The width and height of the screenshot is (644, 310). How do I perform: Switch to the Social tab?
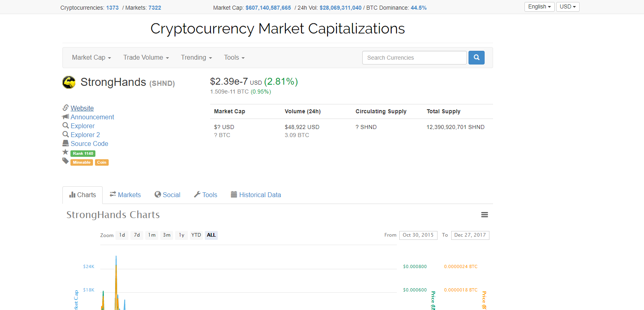[x=167, y=195]
